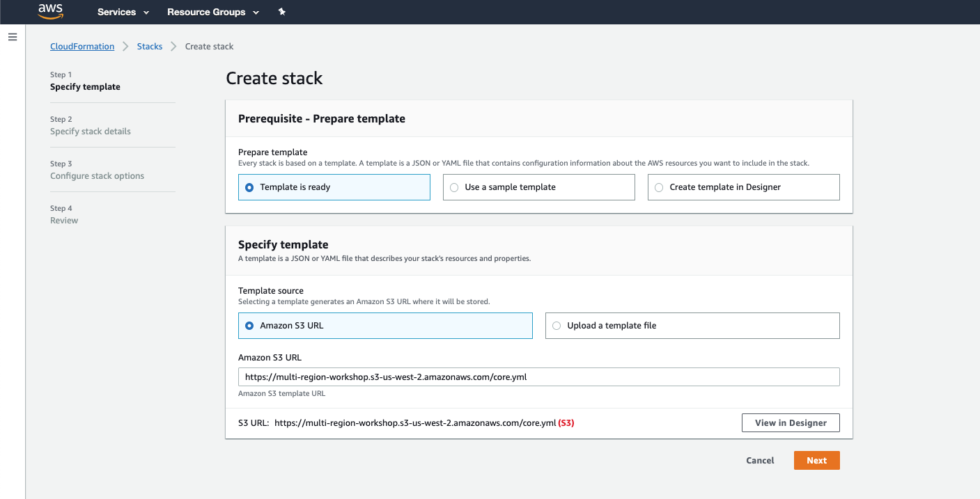The image size is (980, 499).
Task: Go to the CloudFormation breadcrumb link
Action: 82,47
